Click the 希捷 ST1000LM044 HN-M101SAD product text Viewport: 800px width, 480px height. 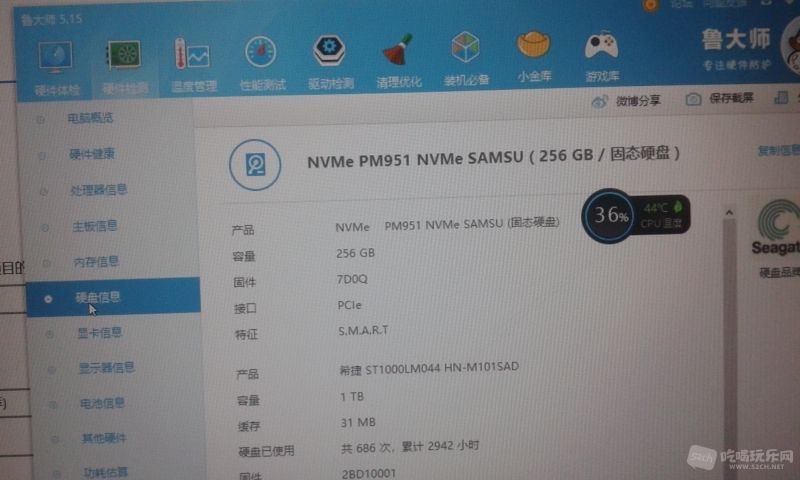429,368
